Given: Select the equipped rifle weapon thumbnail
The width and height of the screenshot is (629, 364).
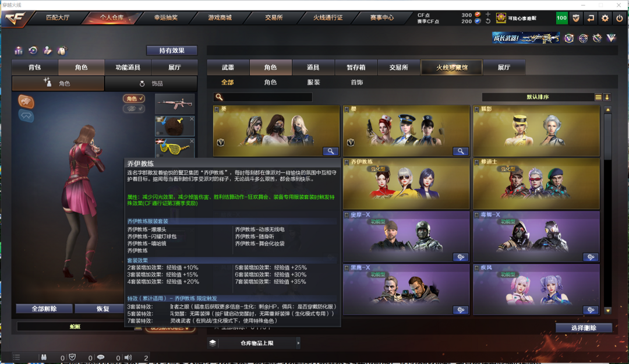Looking at the screenshot, I should pyautogui.click(x=175, y=104).
